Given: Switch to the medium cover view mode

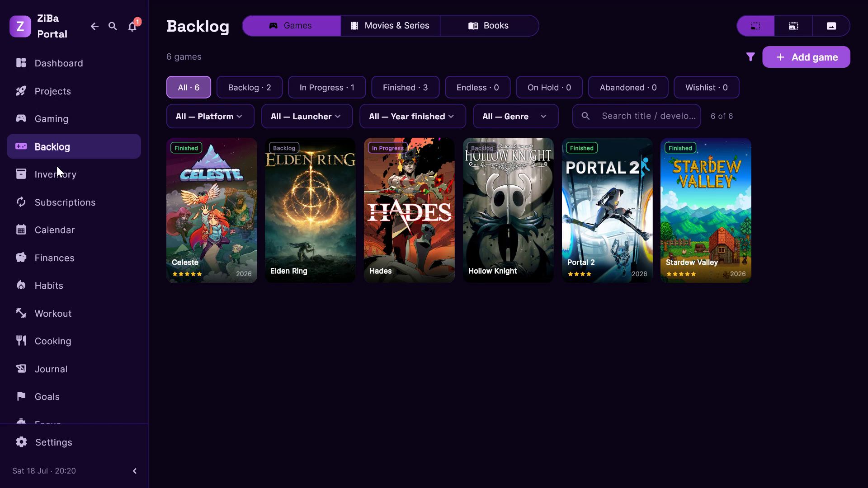Looking at the screenshot, I should [793, 26].
